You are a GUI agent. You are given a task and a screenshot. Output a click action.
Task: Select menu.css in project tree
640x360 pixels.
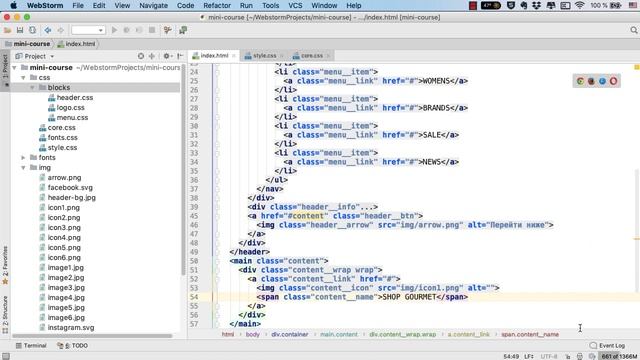coord(68,118)
